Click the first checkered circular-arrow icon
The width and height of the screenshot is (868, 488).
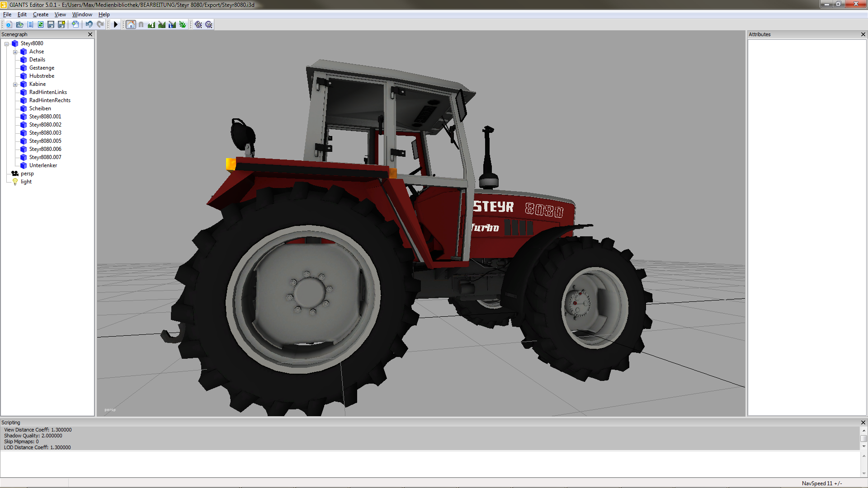pos(198,24)
